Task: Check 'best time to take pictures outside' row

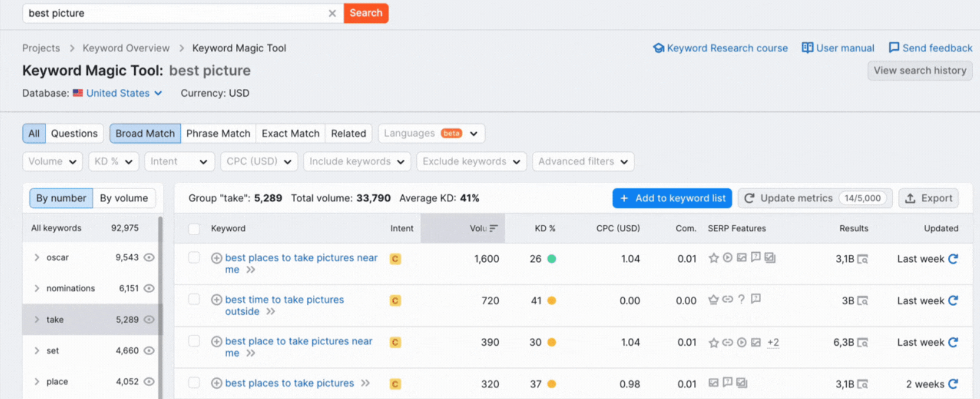Action: coord(194,299)
